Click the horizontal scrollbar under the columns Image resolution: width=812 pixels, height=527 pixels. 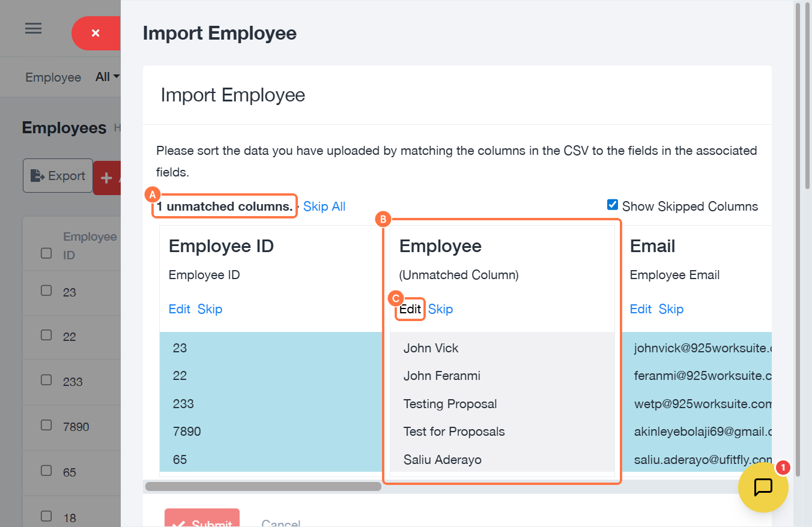coord(263,486)
